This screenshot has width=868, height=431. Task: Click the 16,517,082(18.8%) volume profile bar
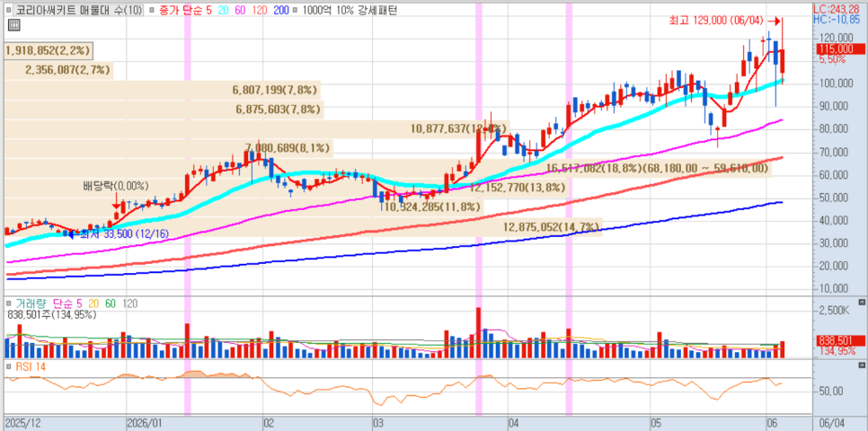388,168
